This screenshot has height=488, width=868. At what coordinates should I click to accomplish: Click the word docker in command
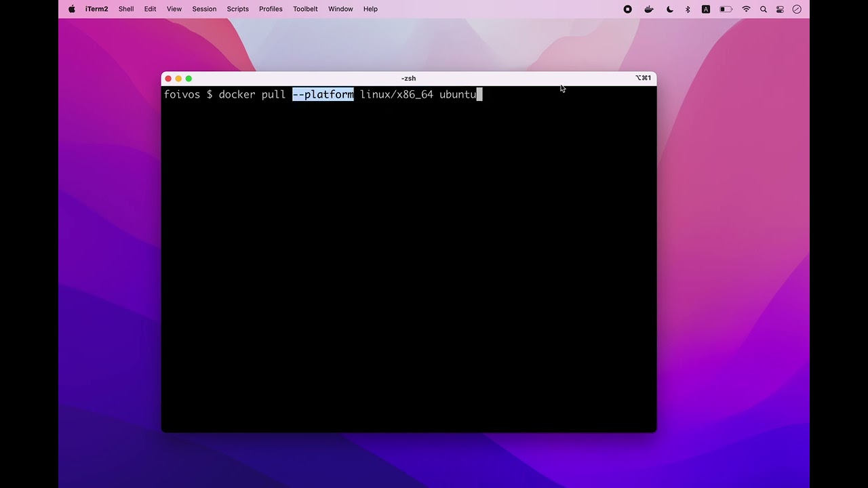237,94
